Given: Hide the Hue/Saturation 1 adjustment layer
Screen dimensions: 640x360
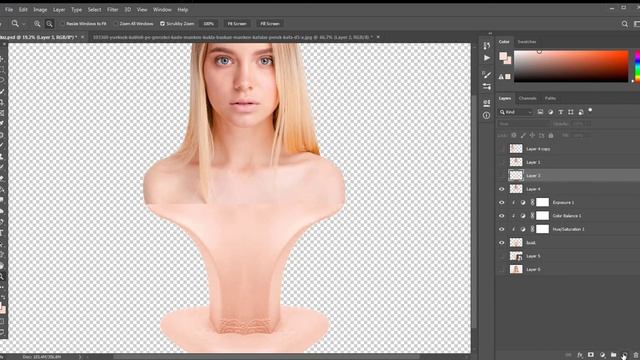Looking at the screenshot, I should click(x=502, y=229).
